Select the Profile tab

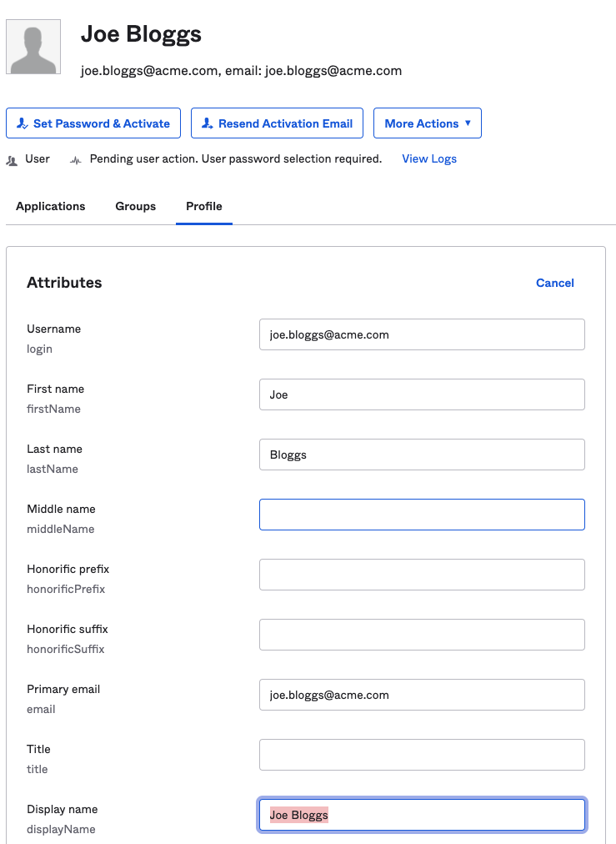(204, 206)
